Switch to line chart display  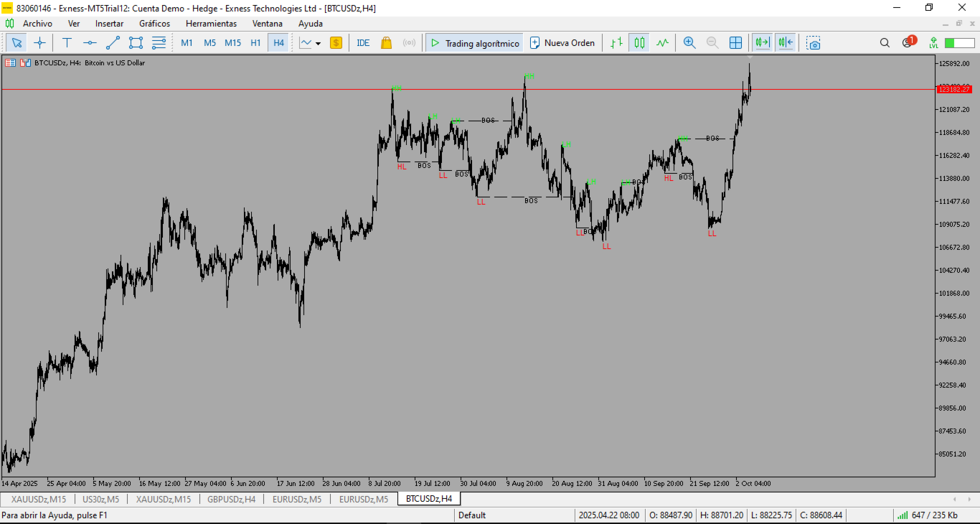tap(662, 43)
